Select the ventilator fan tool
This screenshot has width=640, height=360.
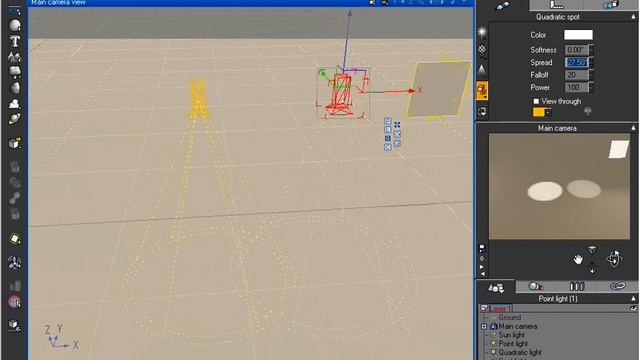[x=15, y=263]
